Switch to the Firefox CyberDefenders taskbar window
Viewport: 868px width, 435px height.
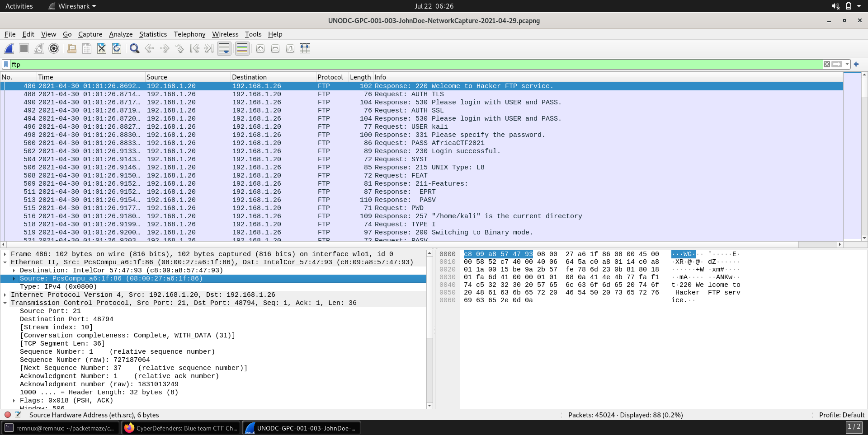(181, 428)
